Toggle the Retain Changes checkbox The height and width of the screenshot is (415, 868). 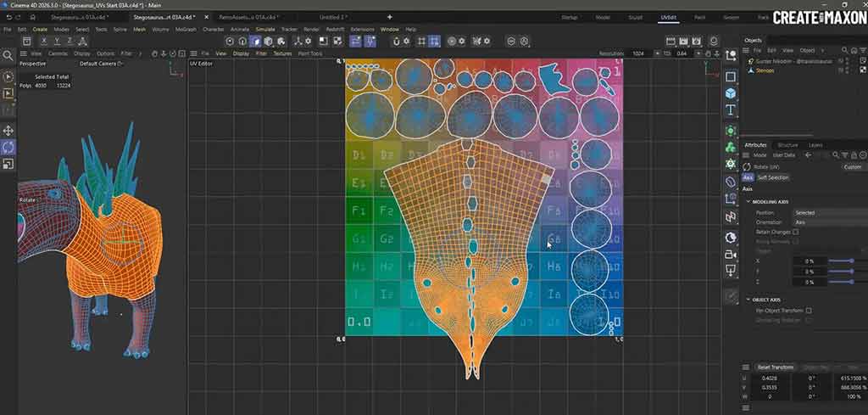[795, 232]
